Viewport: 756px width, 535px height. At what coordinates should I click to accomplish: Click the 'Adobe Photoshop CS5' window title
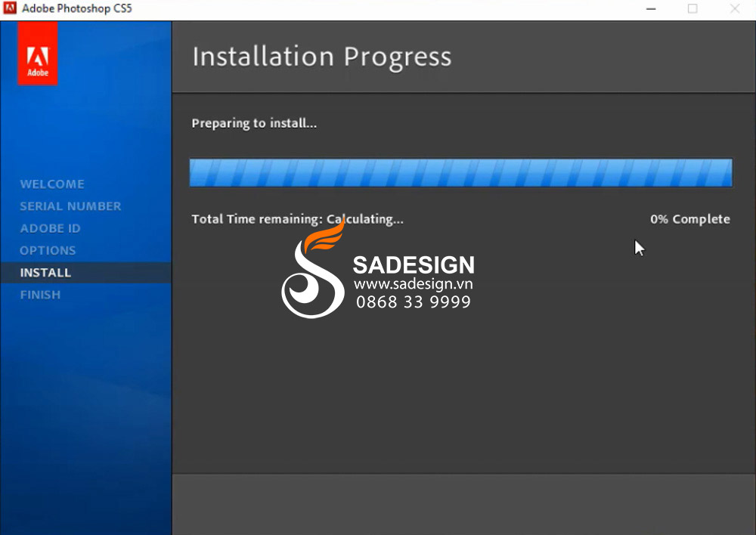(77, 8)
